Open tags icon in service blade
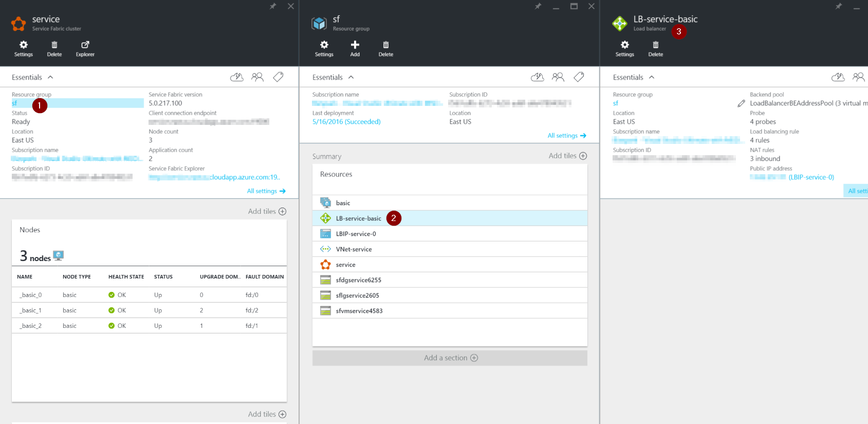Screen dimensions: 868x424 pos(278,77)
